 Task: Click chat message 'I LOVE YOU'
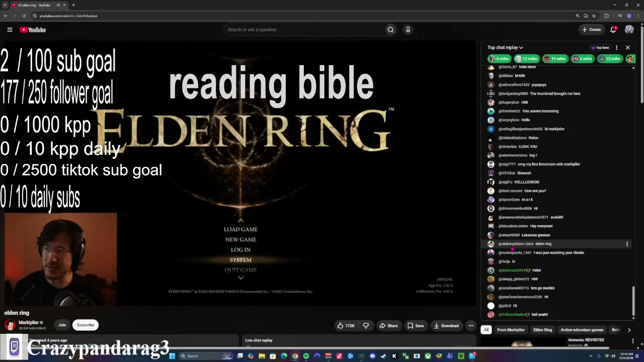click(x=528, y=146)
